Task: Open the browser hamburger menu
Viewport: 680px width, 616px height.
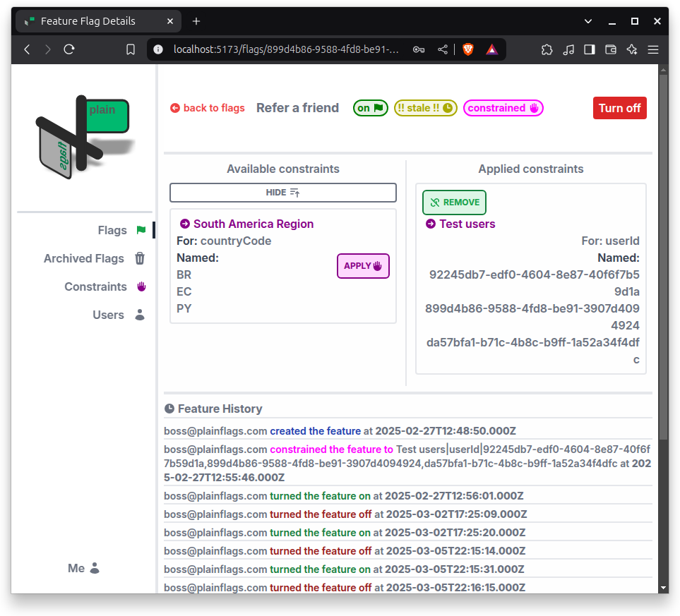Action: 653,49
